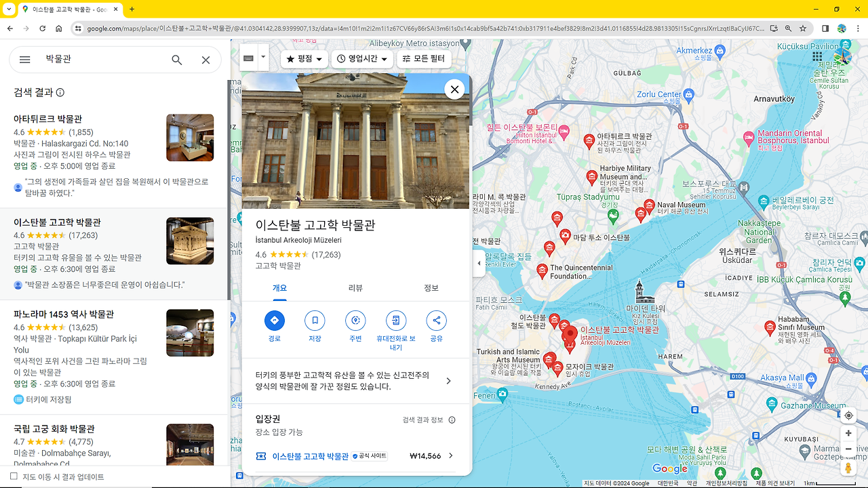
Task: Click the Zorlu Center shopping pin
Action: point(689,94)
